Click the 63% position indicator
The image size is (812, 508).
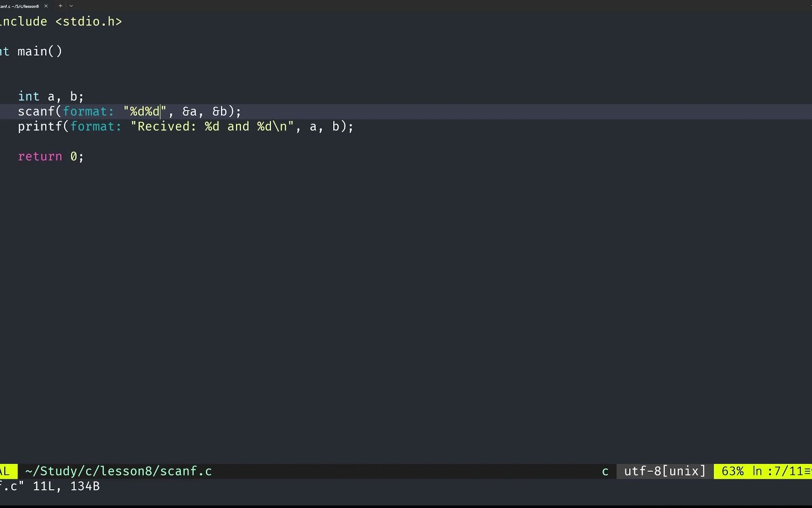point(732,471)
